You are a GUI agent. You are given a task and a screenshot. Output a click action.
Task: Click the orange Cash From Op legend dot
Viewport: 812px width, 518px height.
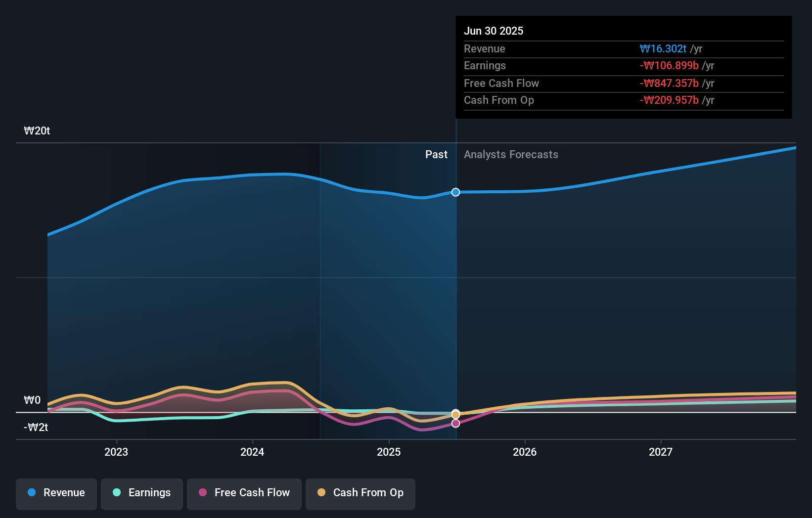tap(322, 493)
